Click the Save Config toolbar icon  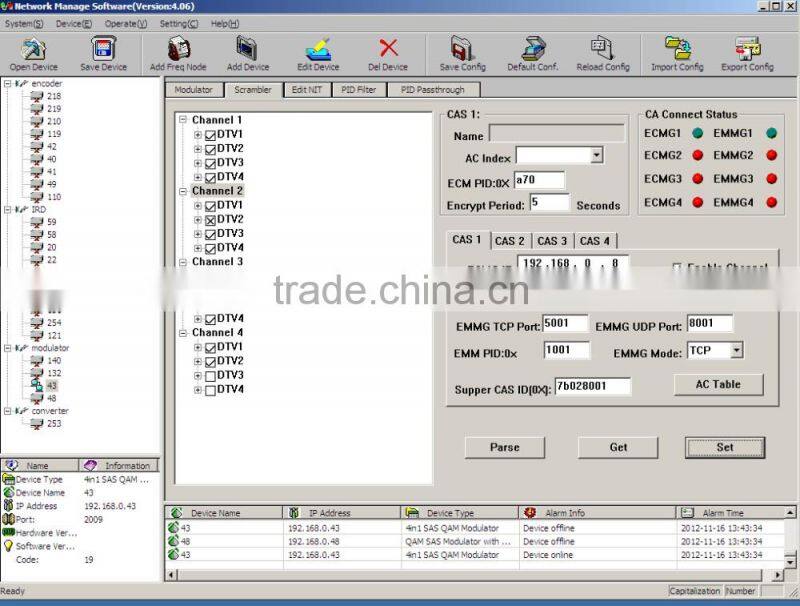[462, 50]
